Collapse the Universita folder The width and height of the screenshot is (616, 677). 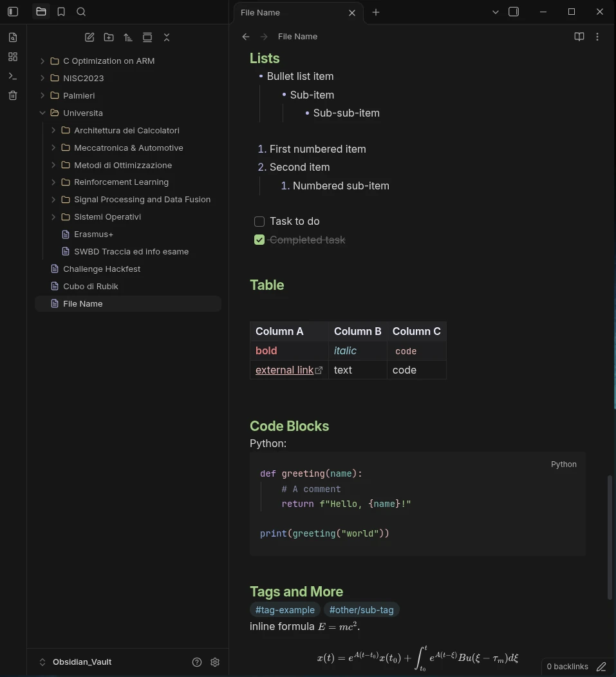(x=42, y=113)
